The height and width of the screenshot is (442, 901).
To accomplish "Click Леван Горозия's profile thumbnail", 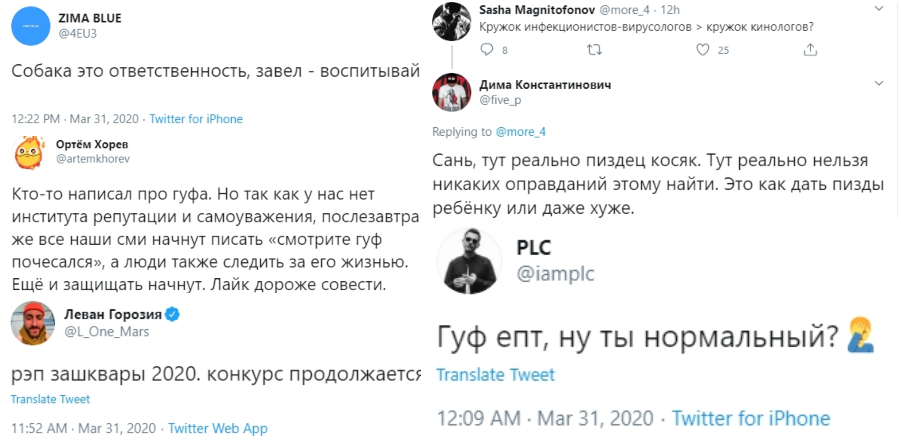I will tap(29, 324).
